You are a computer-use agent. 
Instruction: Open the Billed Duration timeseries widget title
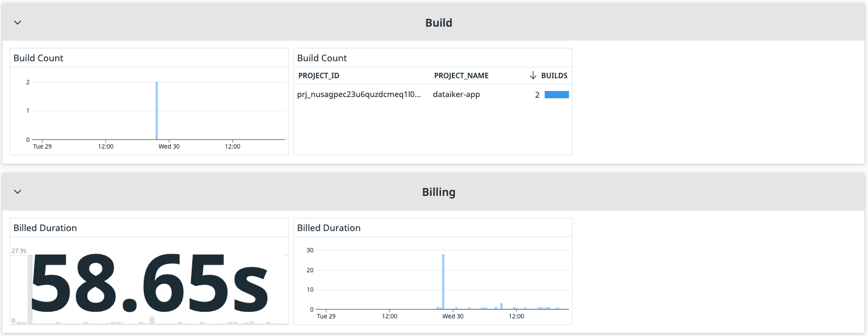[x=329, y=228]
